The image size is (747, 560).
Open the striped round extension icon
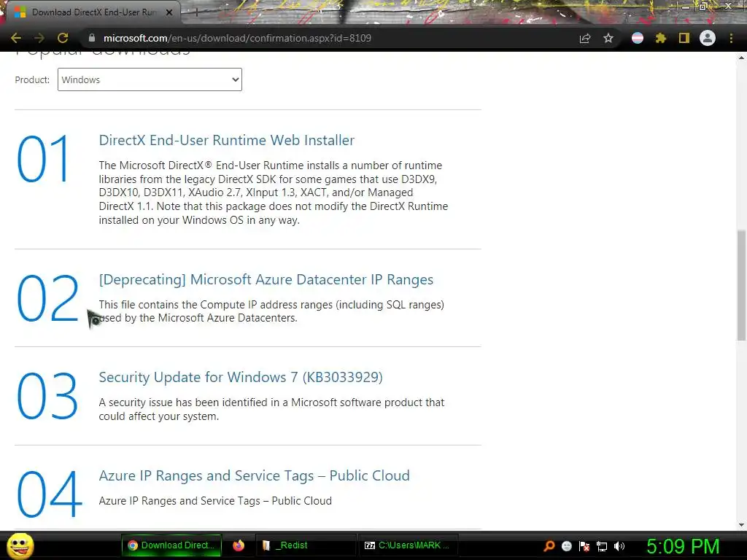coord(638,38)
